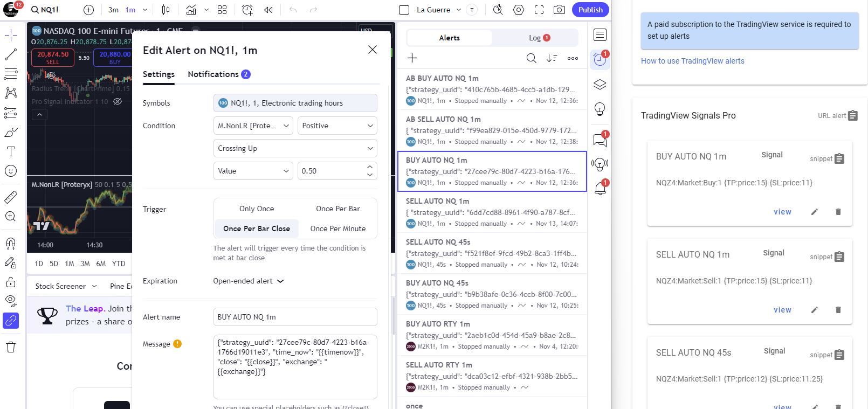868x409 pixels.
Task: Open the Indicators menu icon
Action: [x=191, y=10]
